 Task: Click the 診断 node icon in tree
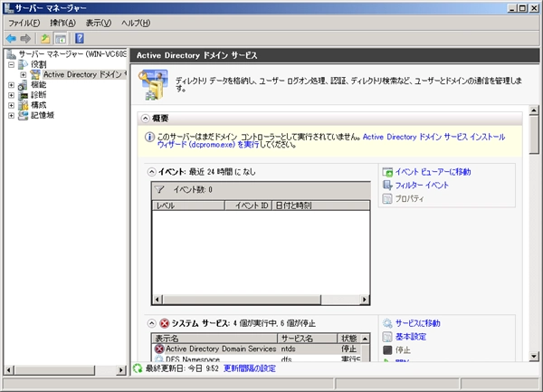pos(23,95)
